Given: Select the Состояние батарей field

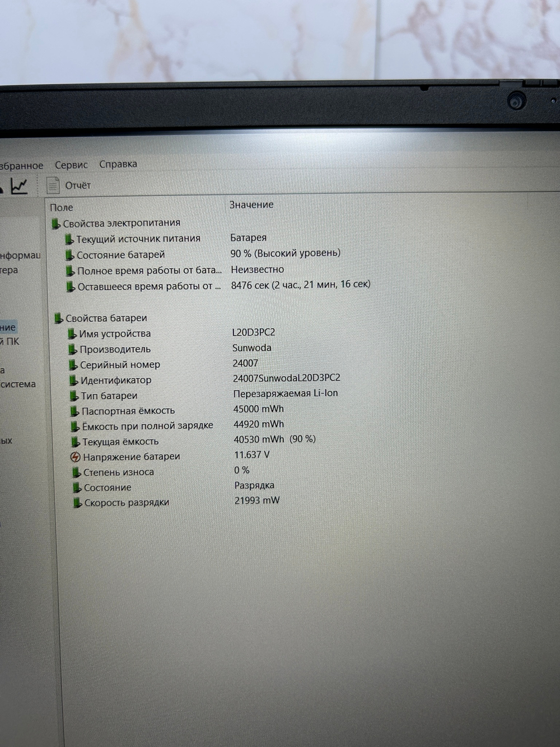Looking at the screenshot, I should click(x=120, y=255).
